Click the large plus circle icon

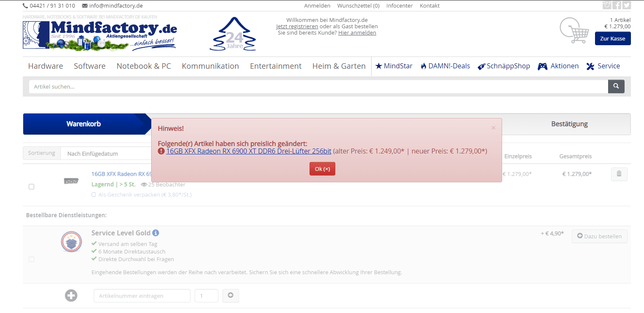(71, 296)
